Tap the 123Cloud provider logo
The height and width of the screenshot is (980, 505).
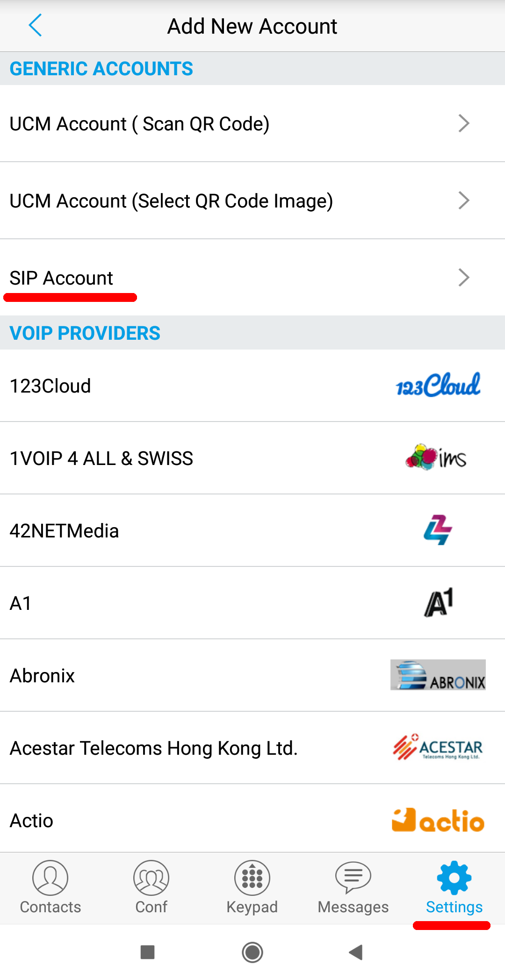438,386
